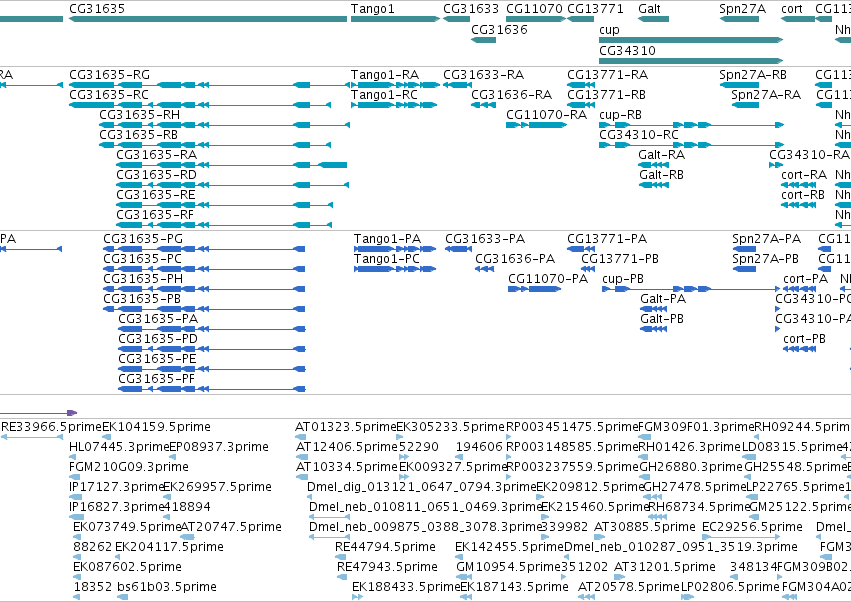Screen dimensions: 851x602
Task: Click the Galt-PA protein label
Action: tap(663, 299)
